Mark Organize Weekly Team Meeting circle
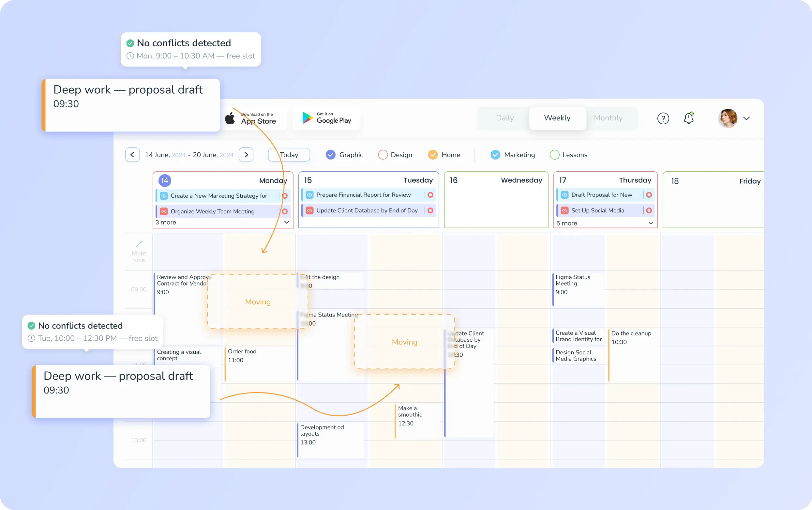This screenshot has height=510, width=812. 284,211
